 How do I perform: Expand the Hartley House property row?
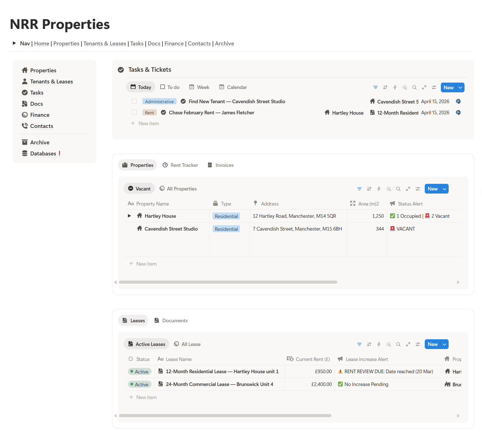tap(129, 216)
